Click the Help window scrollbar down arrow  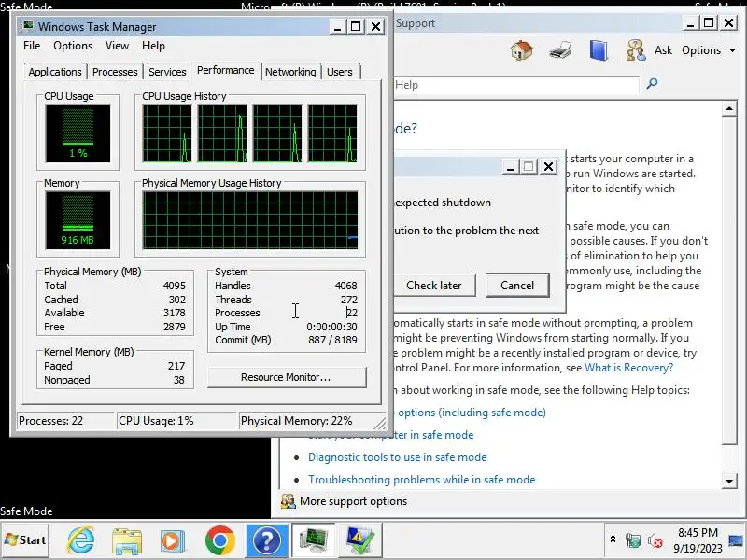pyautogui.click(x=729, y=481)
